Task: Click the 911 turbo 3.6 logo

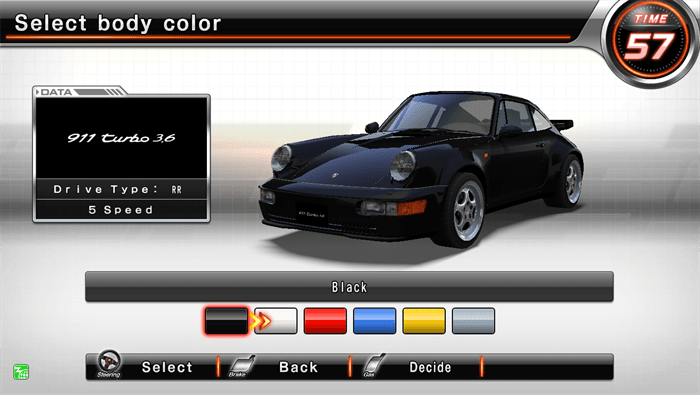Action: pos(121,138)
